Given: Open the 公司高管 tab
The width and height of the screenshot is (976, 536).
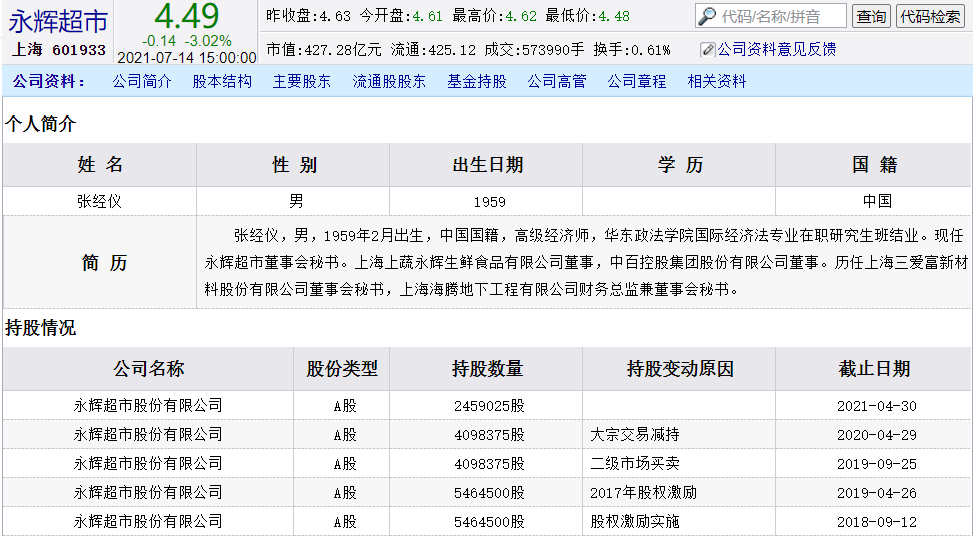Looking at the screenshot, I should coord(557,82).
